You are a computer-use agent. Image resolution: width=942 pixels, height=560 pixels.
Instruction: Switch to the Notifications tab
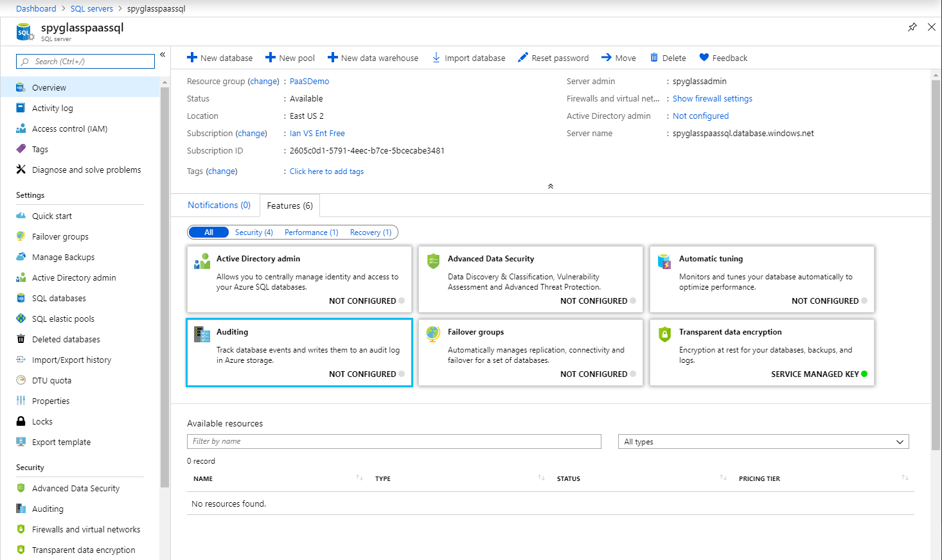click(x=218, y=205)
